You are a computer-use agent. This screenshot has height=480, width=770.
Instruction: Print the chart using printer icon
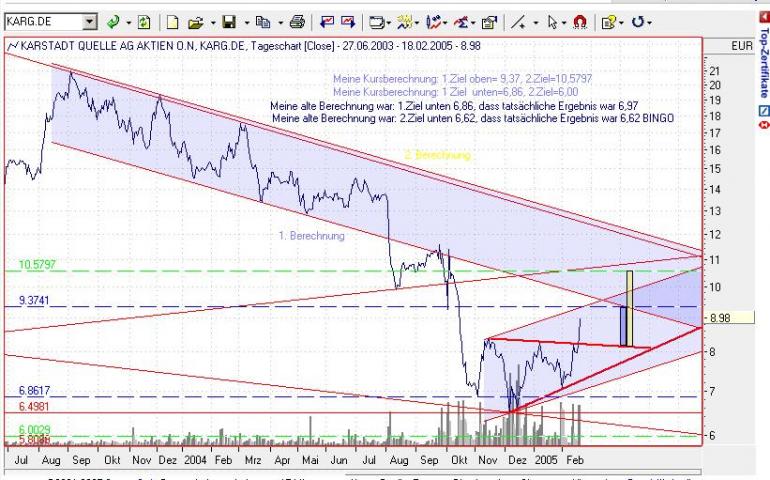297,22
